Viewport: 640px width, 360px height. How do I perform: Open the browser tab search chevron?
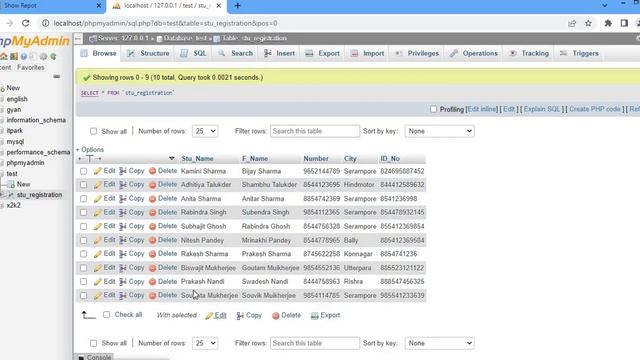605,6
